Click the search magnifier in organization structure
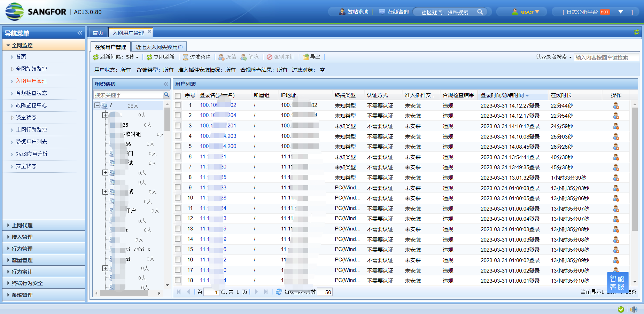The height and width of the screenshot is (314, 644). pyautogui.click(x=166, y=95)
